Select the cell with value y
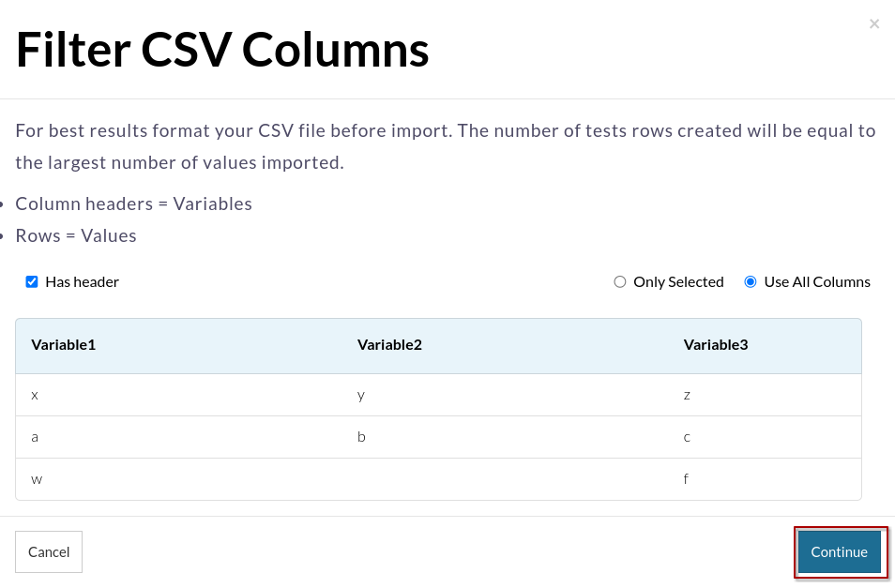 pos(361,395)
